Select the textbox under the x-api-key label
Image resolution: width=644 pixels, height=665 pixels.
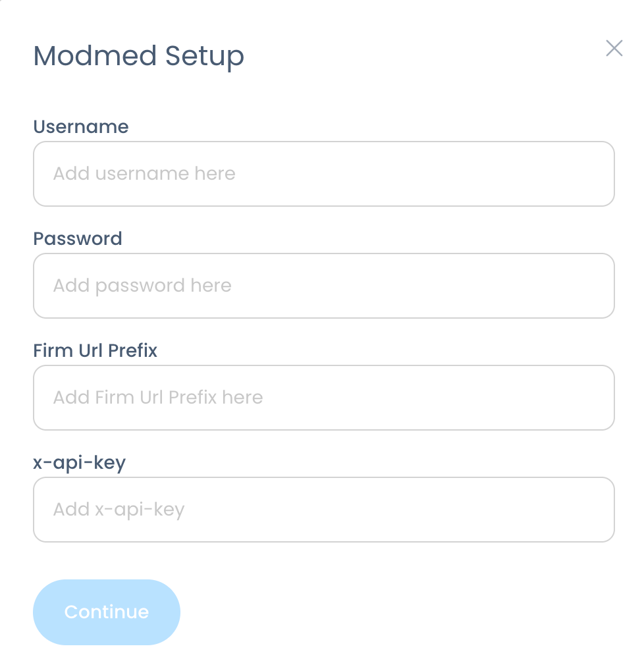point(324,510)
